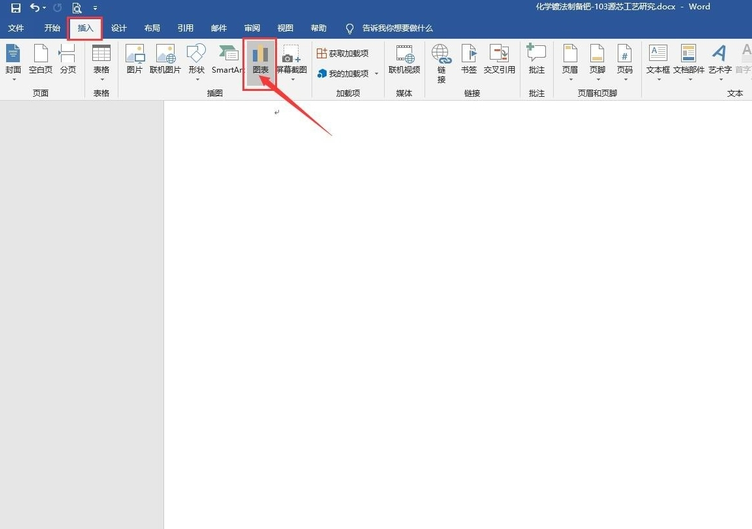Insert a hyperlink with 链接
This screenshot has width=752, height=529.
(441, 63)
